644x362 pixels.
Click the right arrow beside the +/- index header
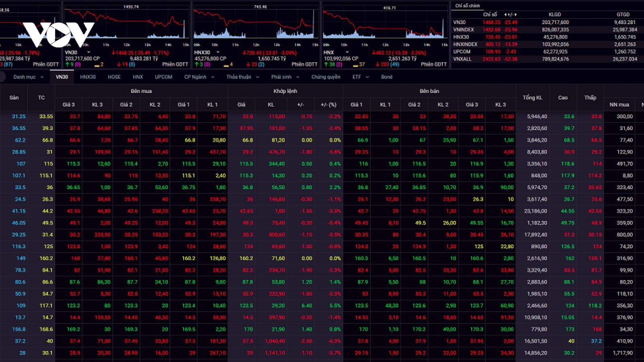516,14
